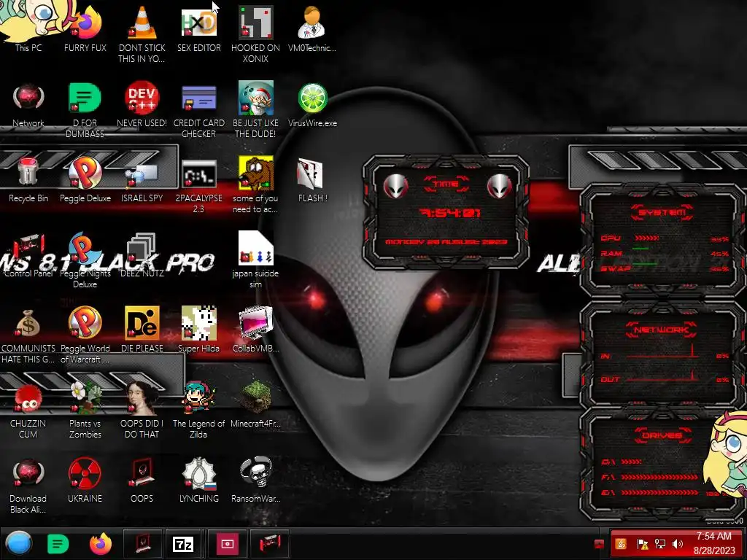Open the Control Panel taskbar button
This screenshot has width=747, height=560.
[270, 543]
